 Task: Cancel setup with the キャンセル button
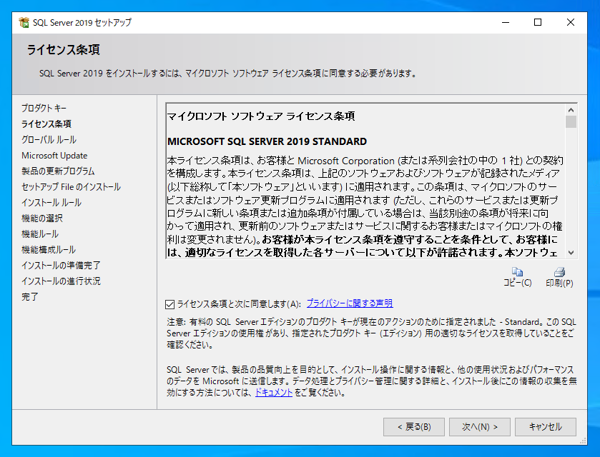(x=545, y=427)
